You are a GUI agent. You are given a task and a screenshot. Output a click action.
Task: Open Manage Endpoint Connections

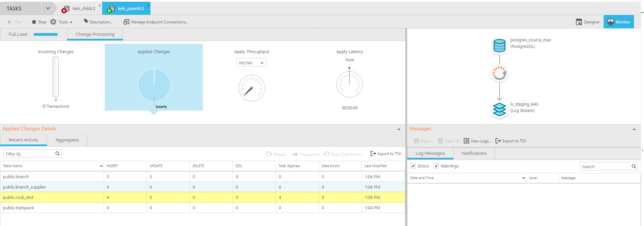pos(126,22)
